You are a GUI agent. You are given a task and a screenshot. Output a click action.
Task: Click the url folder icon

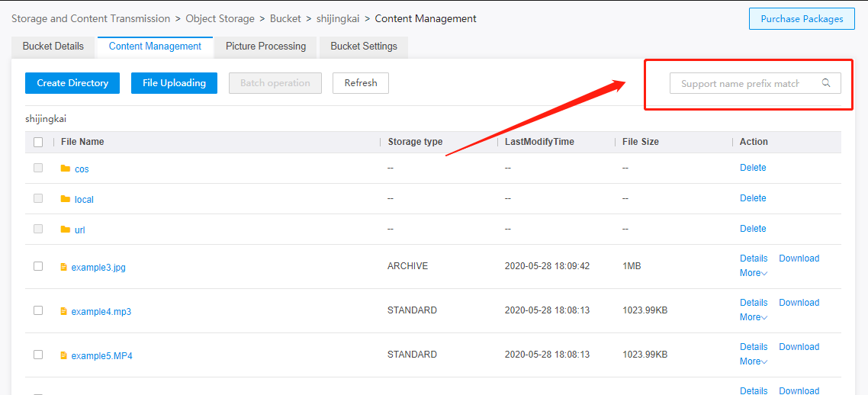click(66, 229)
